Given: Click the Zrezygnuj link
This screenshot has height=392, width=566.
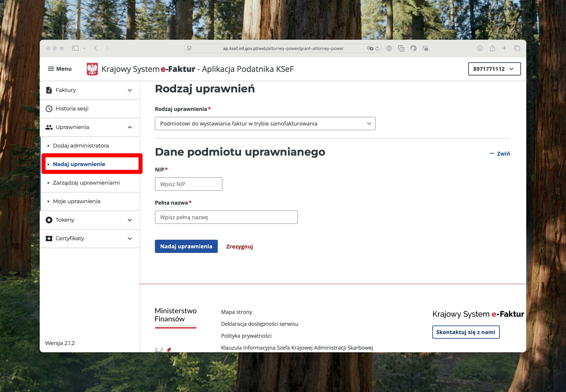Looking at the screenshot, I should coord(239,247).
